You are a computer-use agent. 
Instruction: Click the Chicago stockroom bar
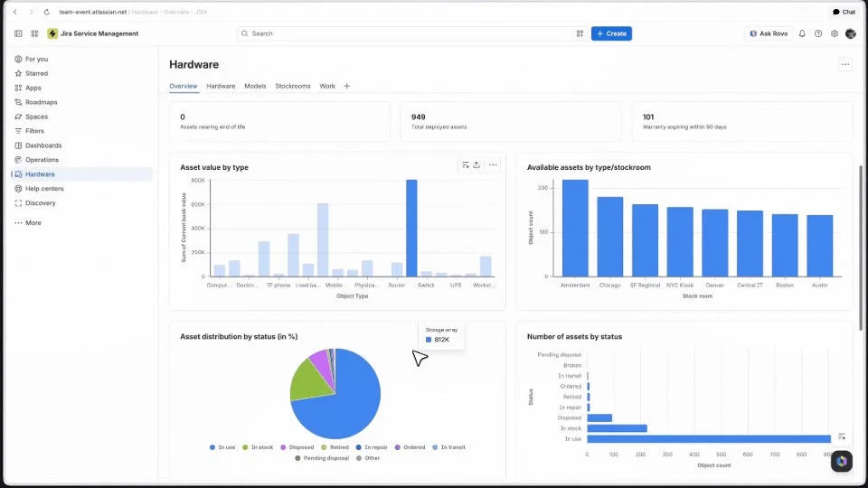(x=610, y=237)
